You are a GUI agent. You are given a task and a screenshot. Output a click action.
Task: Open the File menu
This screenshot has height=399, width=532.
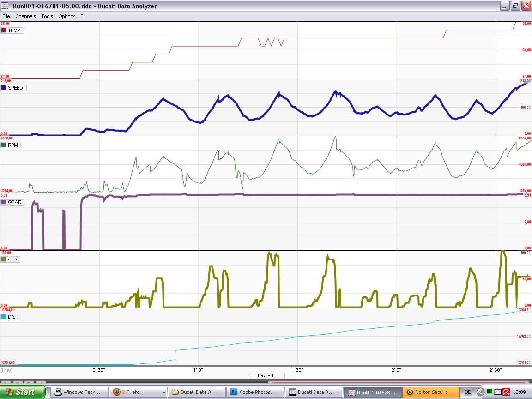(x=6, y=16)
